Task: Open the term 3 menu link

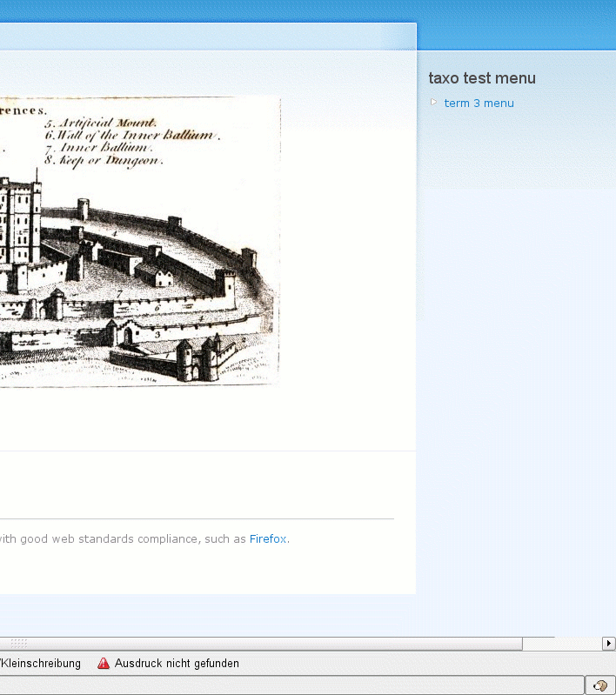Action: (479, 104)
